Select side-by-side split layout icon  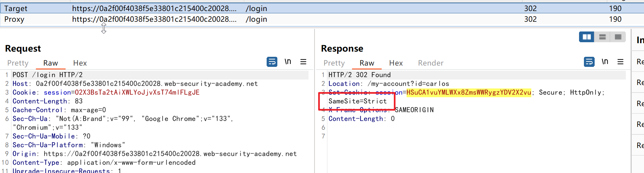click(x=587, y=37)
